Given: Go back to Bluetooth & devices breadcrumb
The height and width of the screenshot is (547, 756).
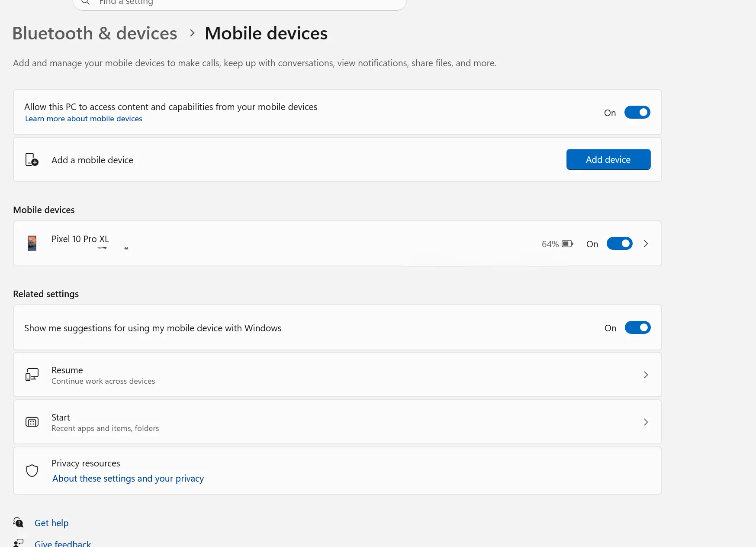Looking at the screenshot, I should [x=95, y=33].
